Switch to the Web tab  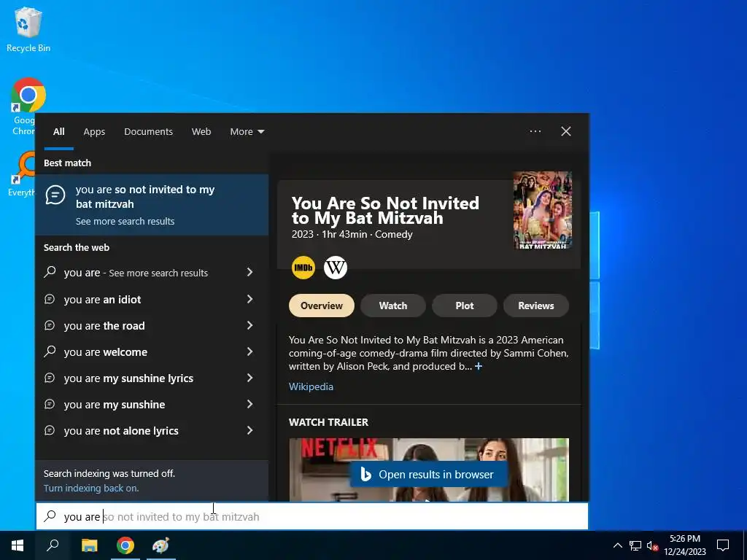pyautogui.click(x=201, y=132)
